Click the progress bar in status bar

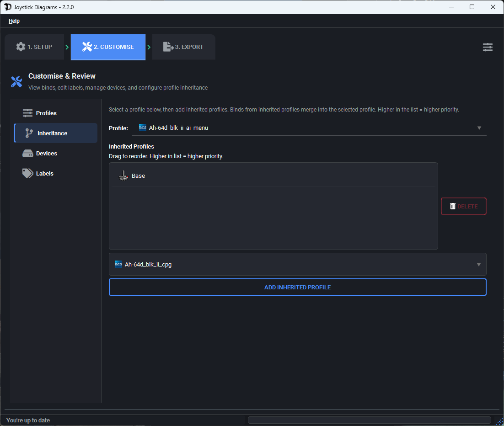point(370,420)
